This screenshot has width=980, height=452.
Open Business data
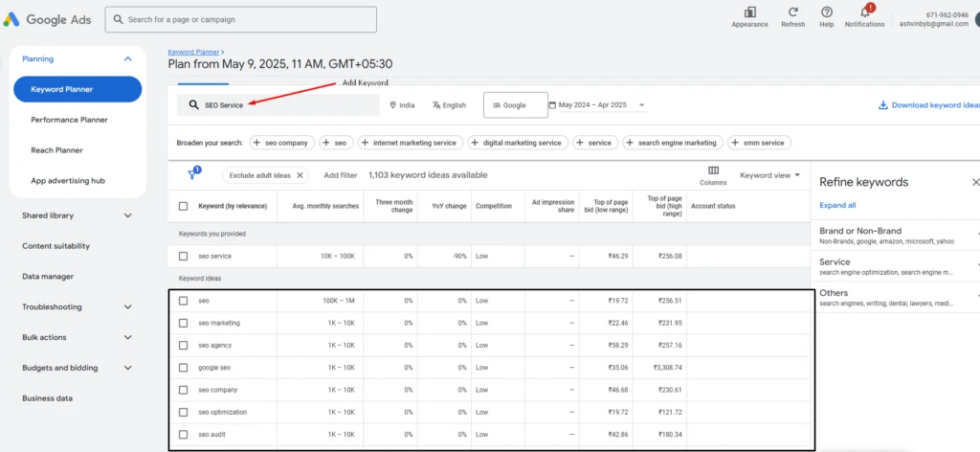click(x=48, y=398)
